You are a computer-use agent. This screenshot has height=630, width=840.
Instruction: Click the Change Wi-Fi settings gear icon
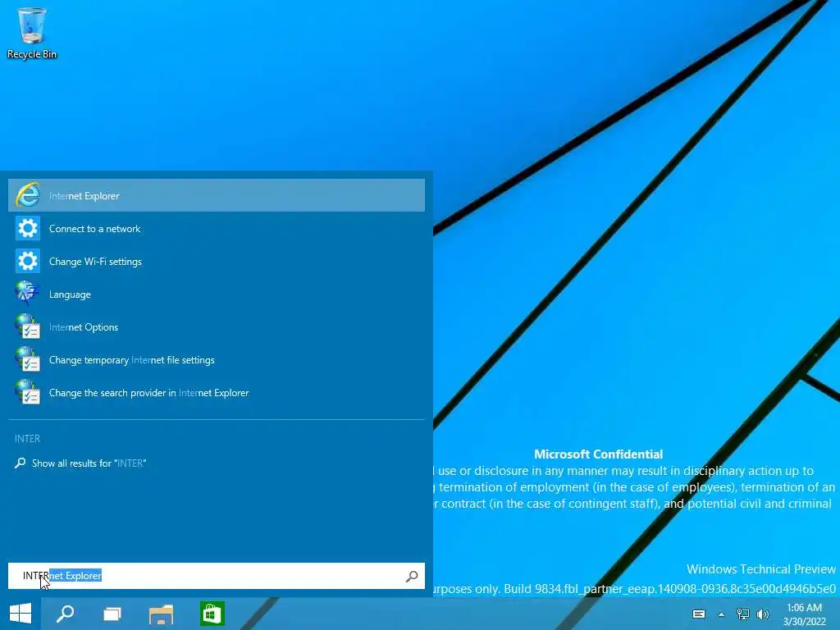click(x=27, y=261)
